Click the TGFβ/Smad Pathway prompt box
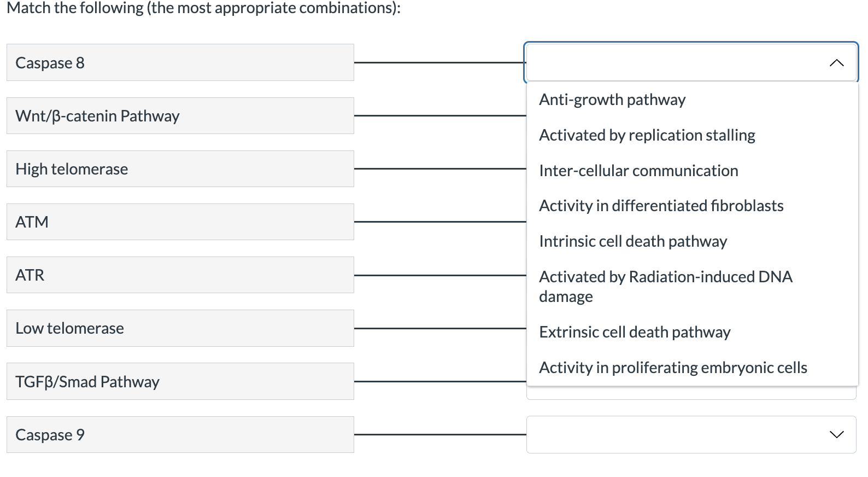 [180, 381]
